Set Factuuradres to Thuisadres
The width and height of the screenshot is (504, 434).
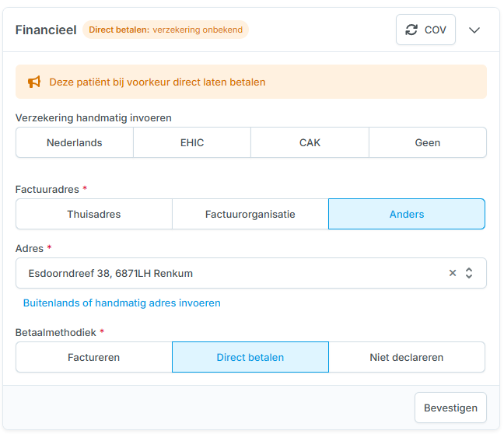point(94,214)
